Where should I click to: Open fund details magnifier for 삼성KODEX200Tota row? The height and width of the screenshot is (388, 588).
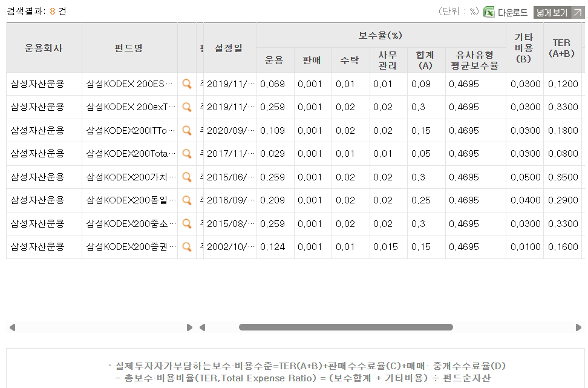187,154
